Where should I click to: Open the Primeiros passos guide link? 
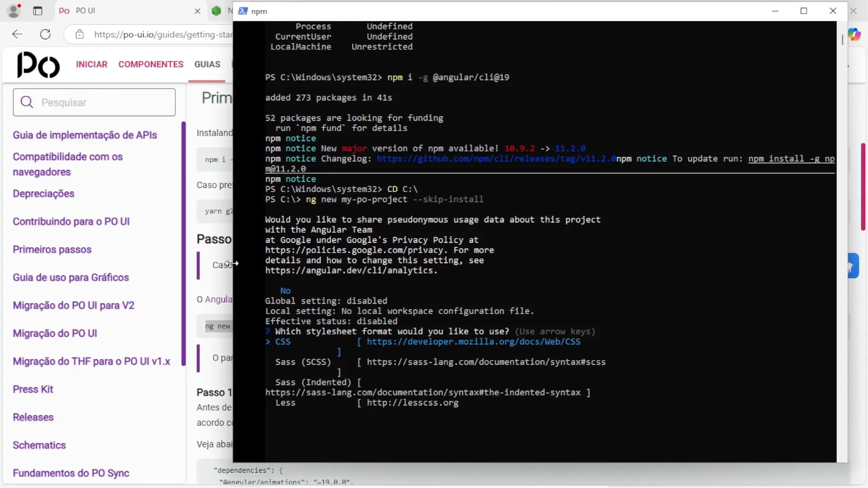point(52,249)
